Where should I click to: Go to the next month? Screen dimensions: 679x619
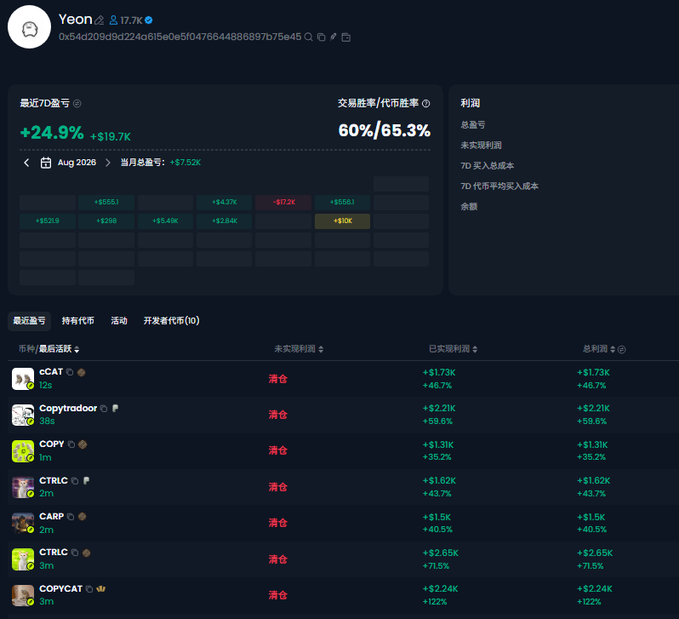(108, 162)
